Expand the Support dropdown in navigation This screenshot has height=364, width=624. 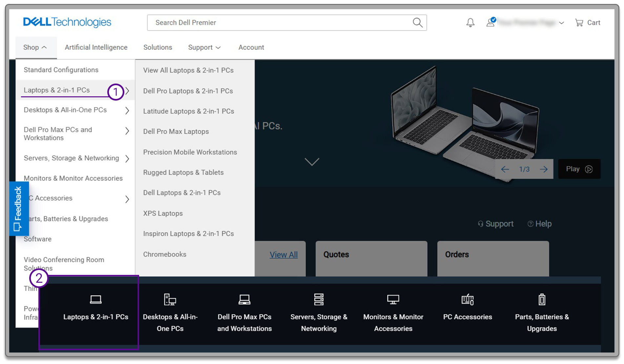tap(204, 48)
